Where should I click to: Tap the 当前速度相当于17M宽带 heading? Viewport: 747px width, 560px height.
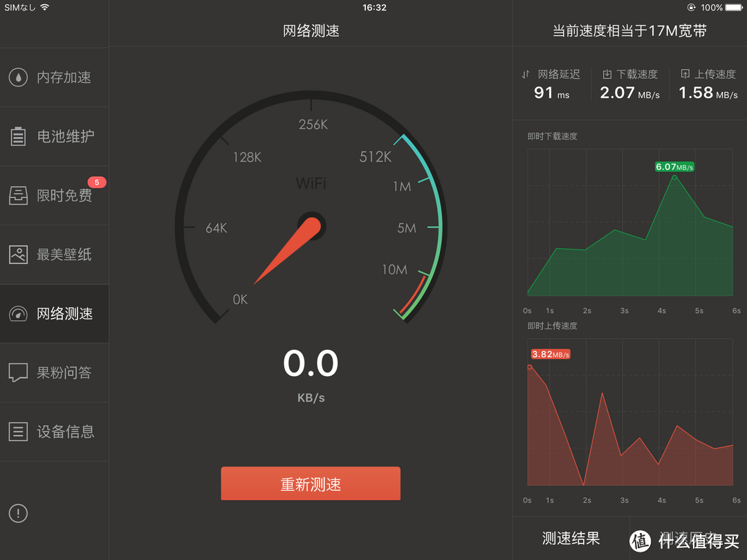[629, 31]
